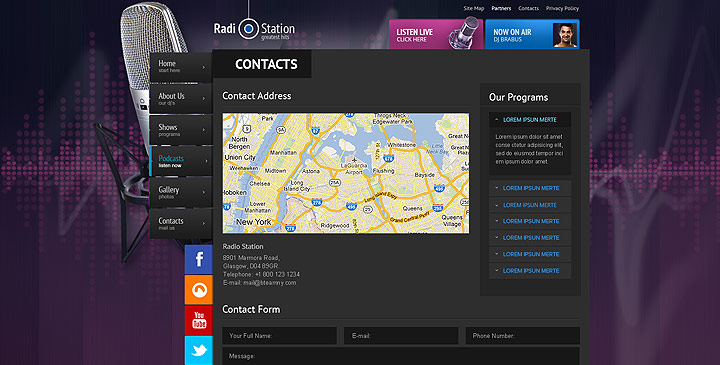Expand the fourth Lorem Ipsun Merte program
Screen dimensions: 720x365
(530, 221)
